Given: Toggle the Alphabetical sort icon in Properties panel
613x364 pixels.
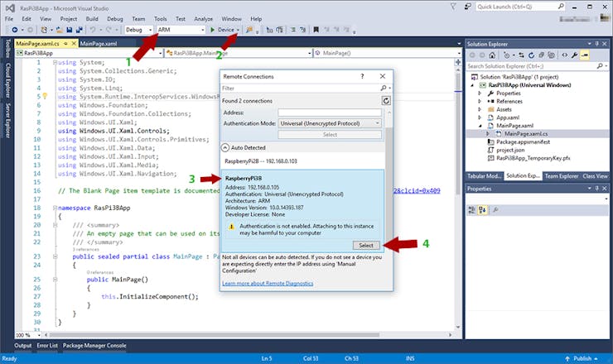Looking at the screenshot, I should pos(482,210).
